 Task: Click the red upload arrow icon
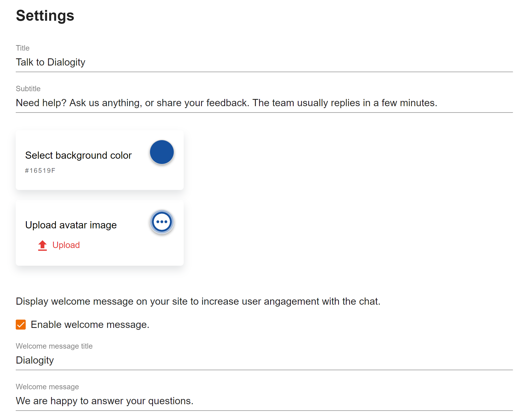(43, 245)
